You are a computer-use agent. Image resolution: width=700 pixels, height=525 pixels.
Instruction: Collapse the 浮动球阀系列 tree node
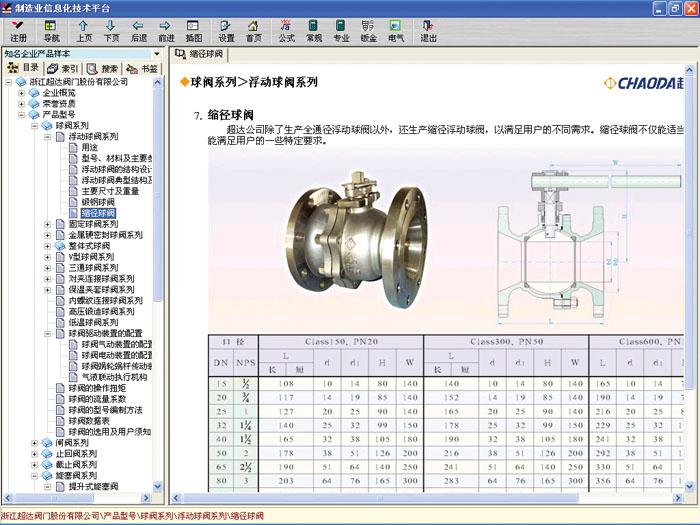[47, 136]
